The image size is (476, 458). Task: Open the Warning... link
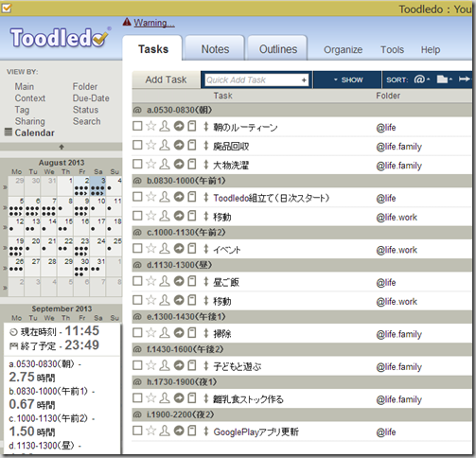[x=154, y=23]
